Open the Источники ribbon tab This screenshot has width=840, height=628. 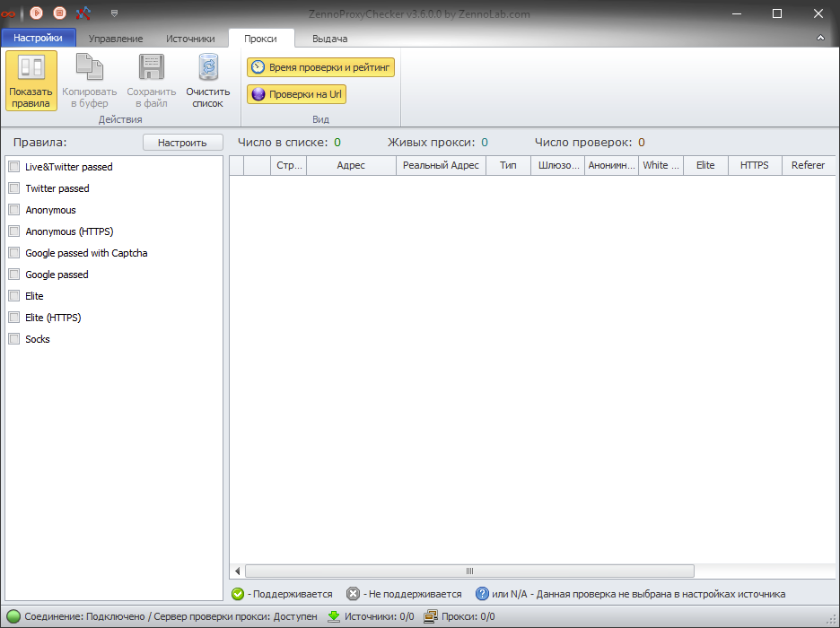[190, 39]
